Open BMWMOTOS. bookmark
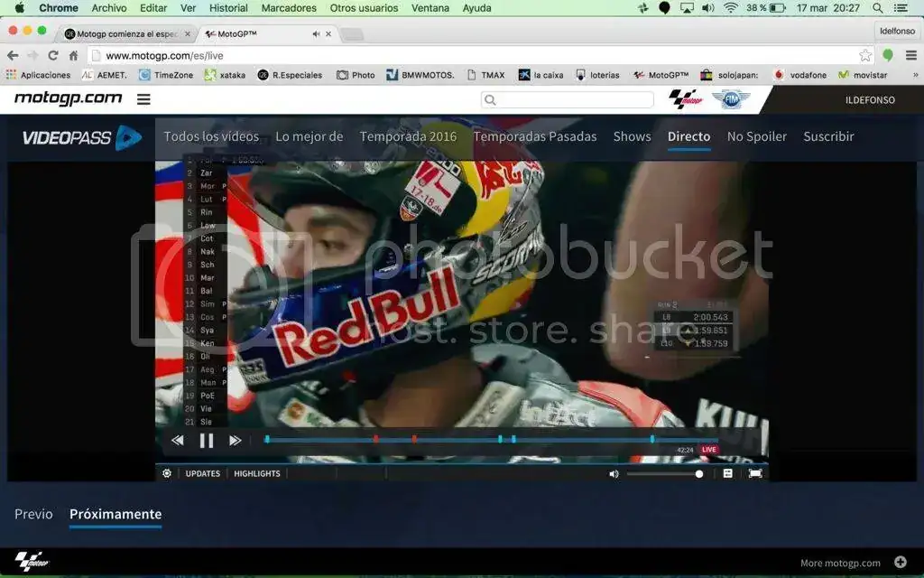The image size is (924, 578). pyautogui.click(x=420, y=75)
